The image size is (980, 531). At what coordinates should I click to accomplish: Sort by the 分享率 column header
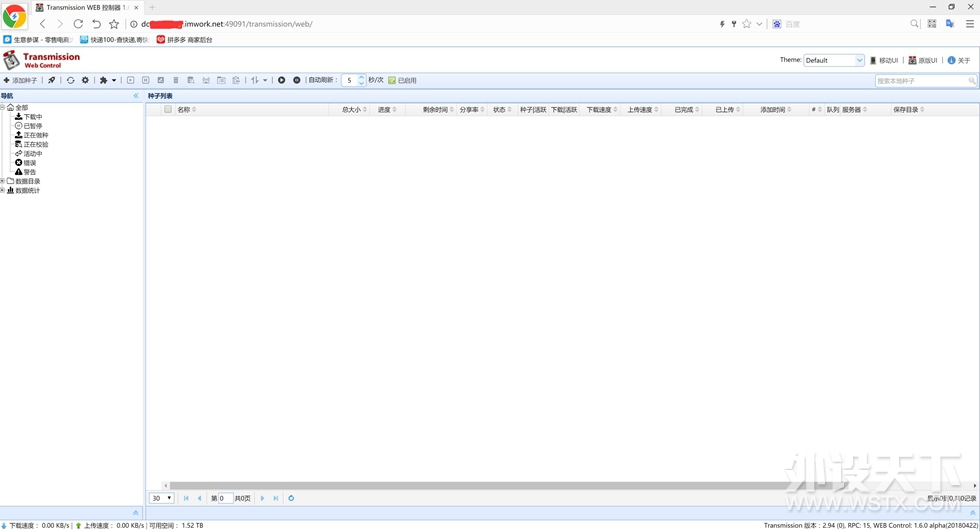(472, 110)
